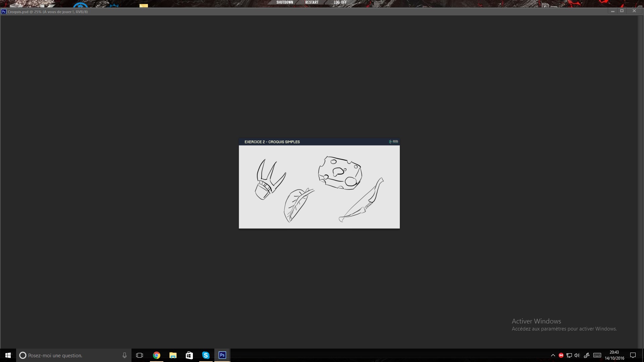Screen dimensions: 644x362
Task: Click the network icon in the system tray
Action: click(569, 355)
